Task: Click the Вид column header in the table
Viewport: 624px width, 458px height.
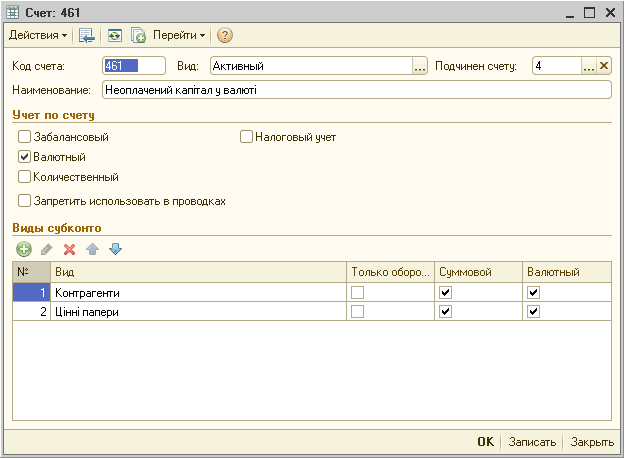Action: coord(198,272)
